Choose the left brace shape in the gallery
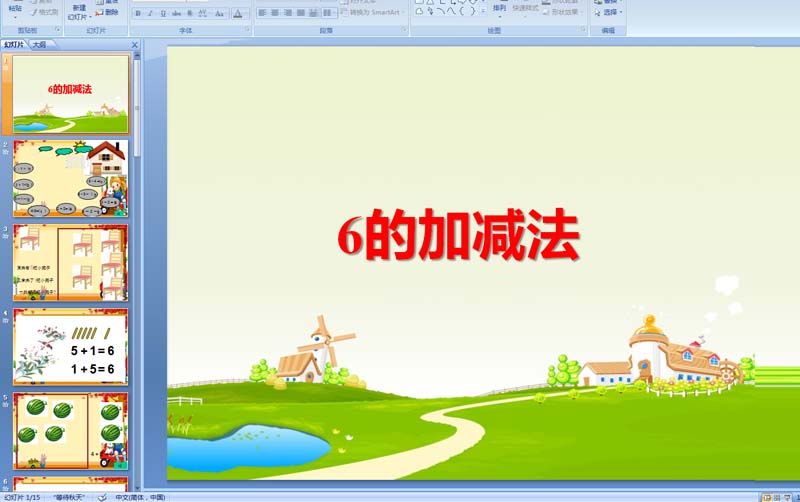800x502 pixels. click(x=462, y=11)
